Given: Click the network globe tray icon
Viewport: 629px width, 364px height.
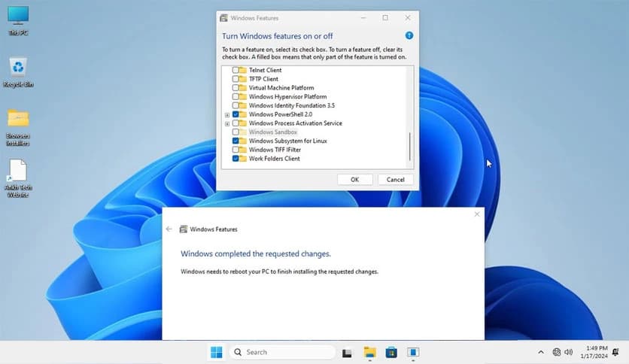Looking at the screenshot, I should point(556,352).
